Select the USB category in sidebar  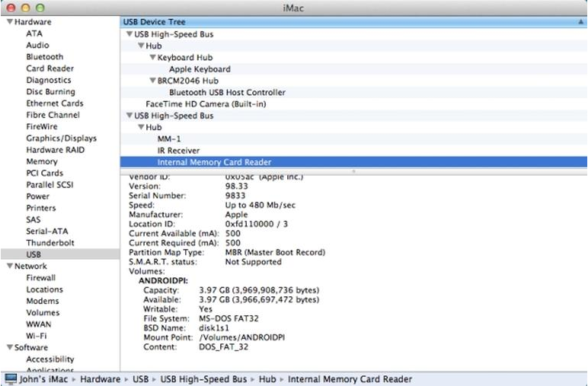(x=60, y=254)
